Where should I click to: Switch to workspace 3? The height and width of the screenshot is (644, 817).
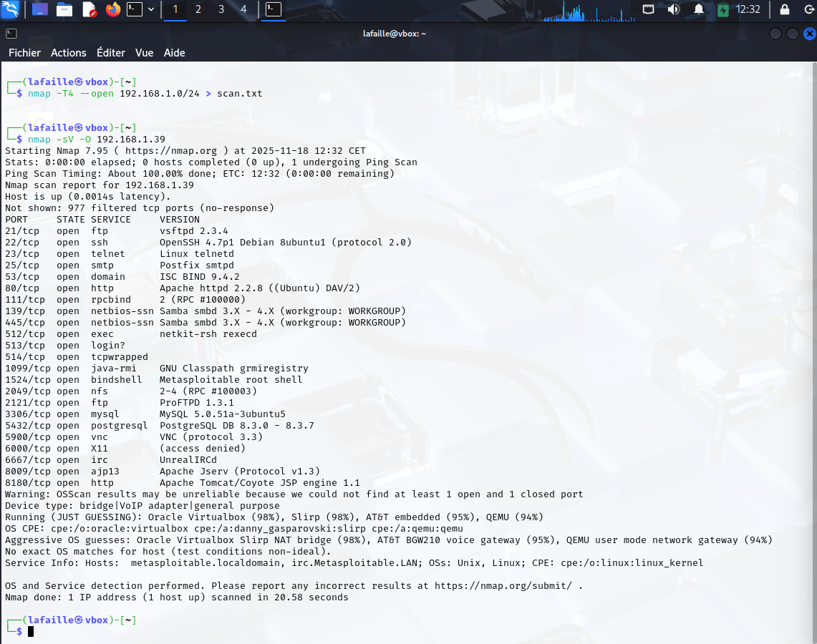(x=221, y=10)
